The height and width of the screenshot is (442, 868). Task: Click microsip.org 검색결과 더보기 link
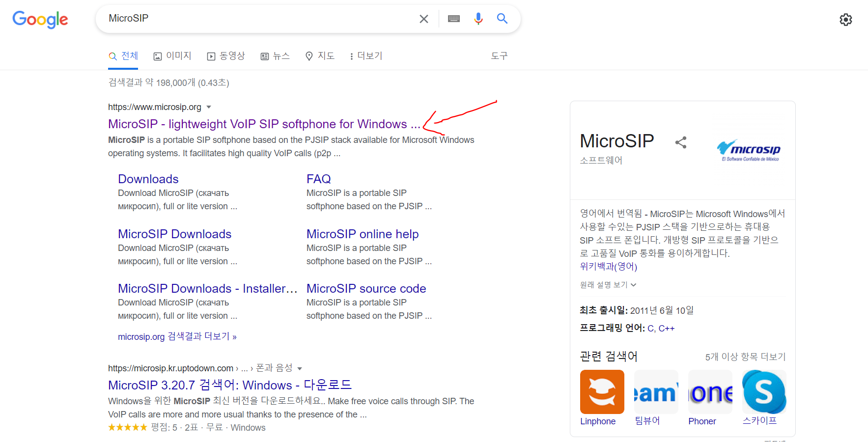click(177, 336)
